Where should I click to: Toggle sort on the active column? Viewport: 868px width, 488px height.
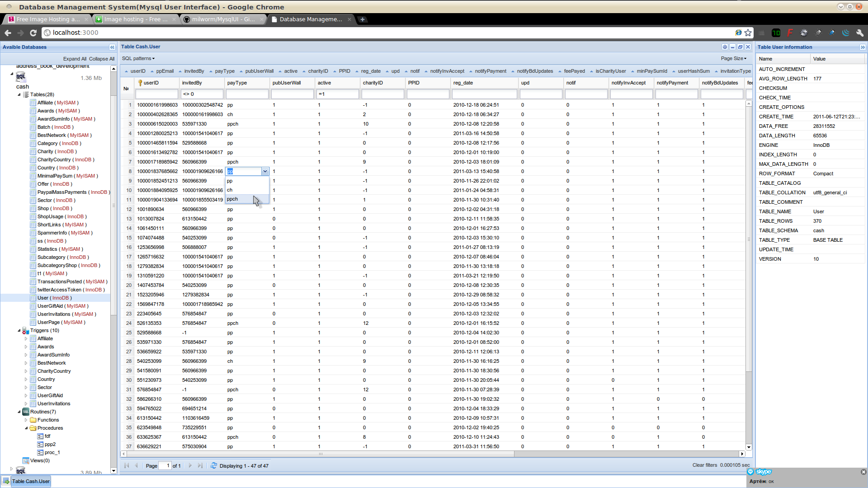click(291, 71)
